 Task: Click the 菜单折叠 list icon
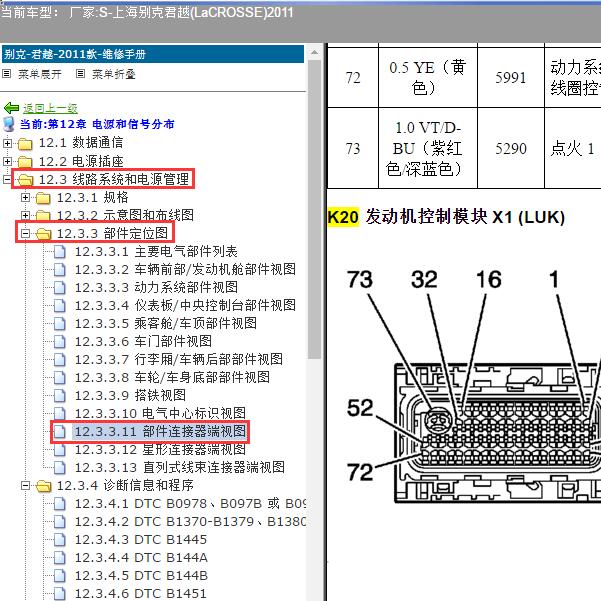[x=80, y=73]
